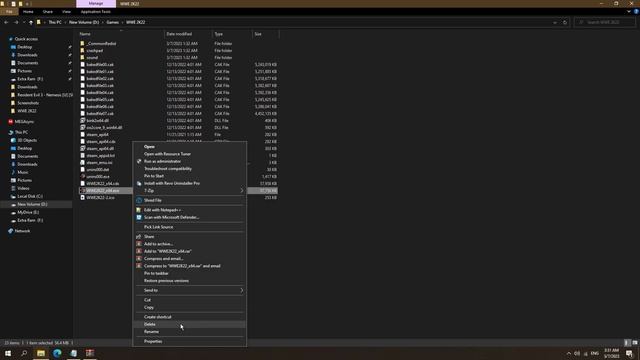Open the Music folder in sidebar
640x360 pixels.
point(23,172)
